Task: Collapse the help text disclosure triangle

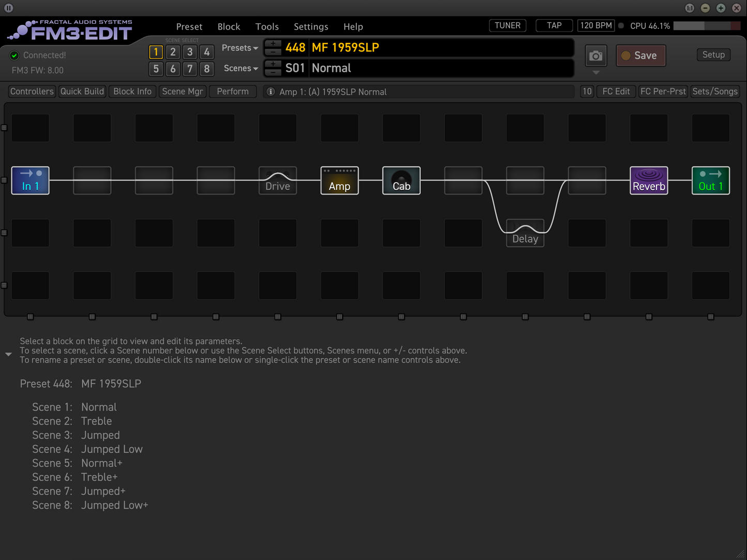Action: click(8, 354)
